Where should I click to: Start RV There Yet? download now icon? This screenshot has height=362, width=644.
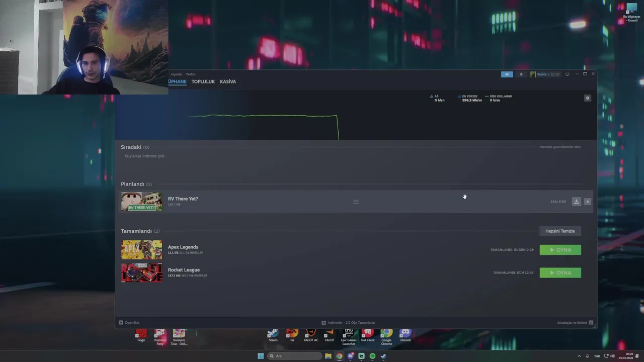(x=577, y=202)
